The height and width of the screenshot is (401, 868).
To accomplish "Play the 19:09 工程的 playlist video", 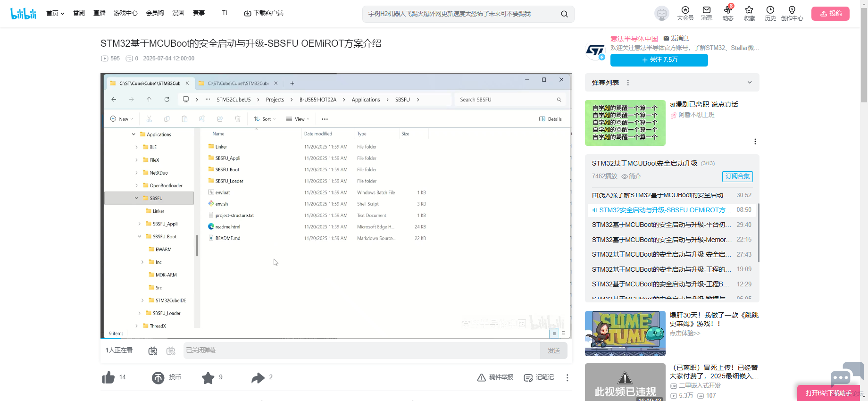I will (x=672, y=269).
